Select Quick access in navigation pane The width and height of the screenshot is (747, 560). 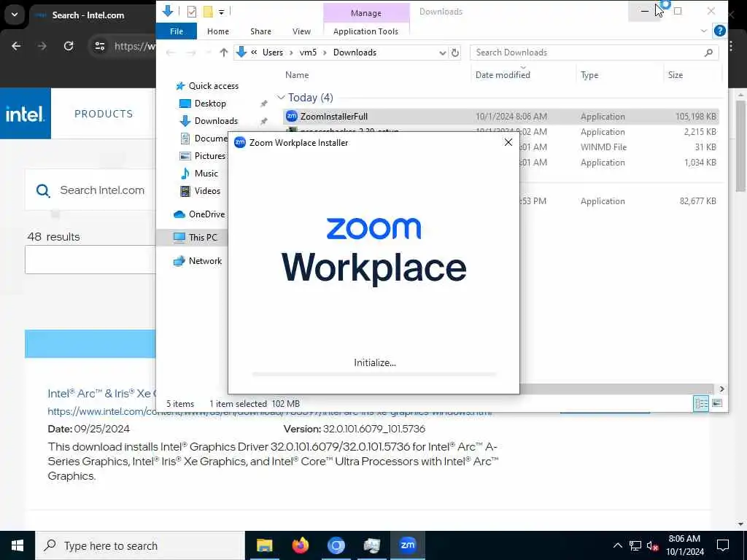pyautogui.click(x=214, y=86)
